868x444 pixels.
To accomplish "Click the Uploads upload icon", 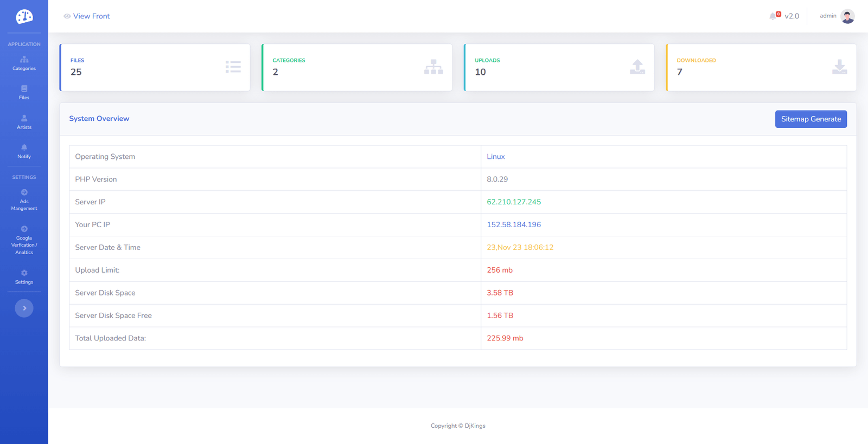I will coord(637,67).
